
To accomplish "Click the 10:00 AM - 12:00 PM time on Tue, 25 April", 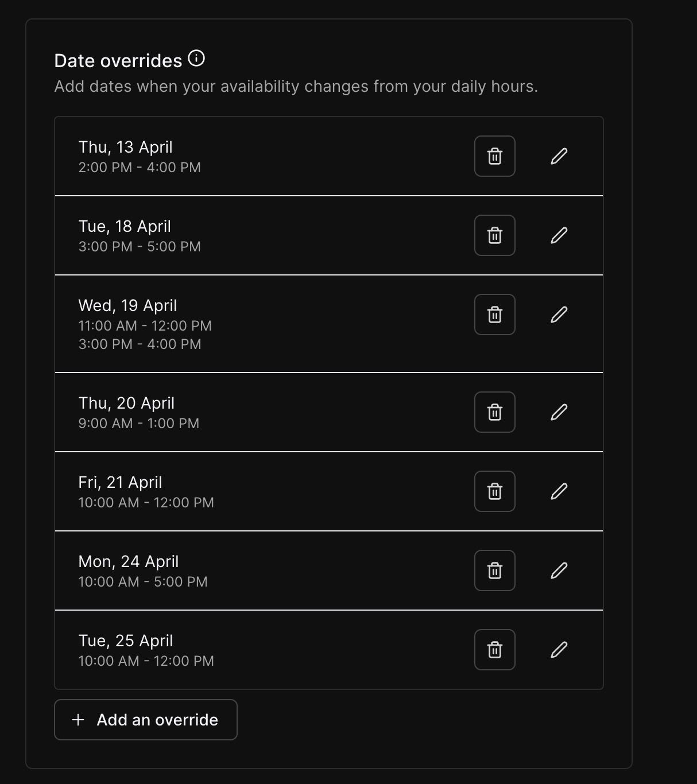I will 145,661.
